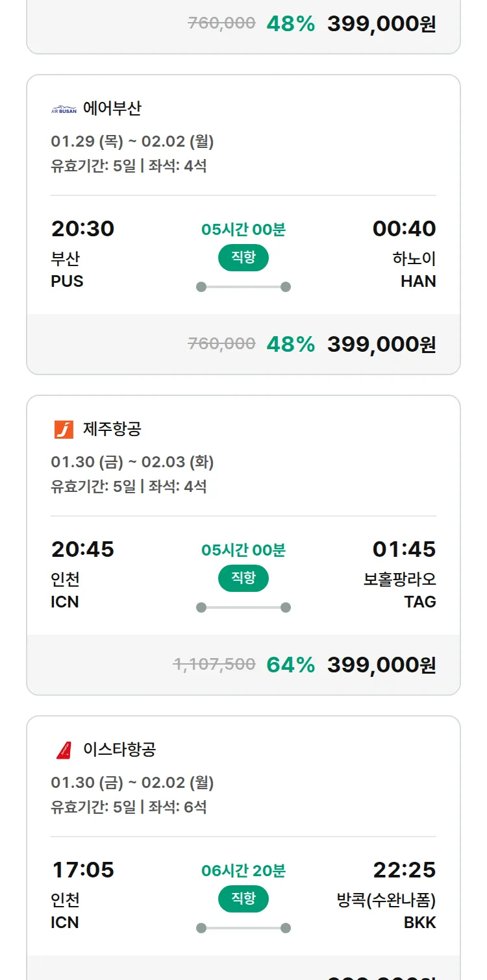Click the 하노이 HAN destination
This screenshot has height=980, width=487.
point(414,269)
